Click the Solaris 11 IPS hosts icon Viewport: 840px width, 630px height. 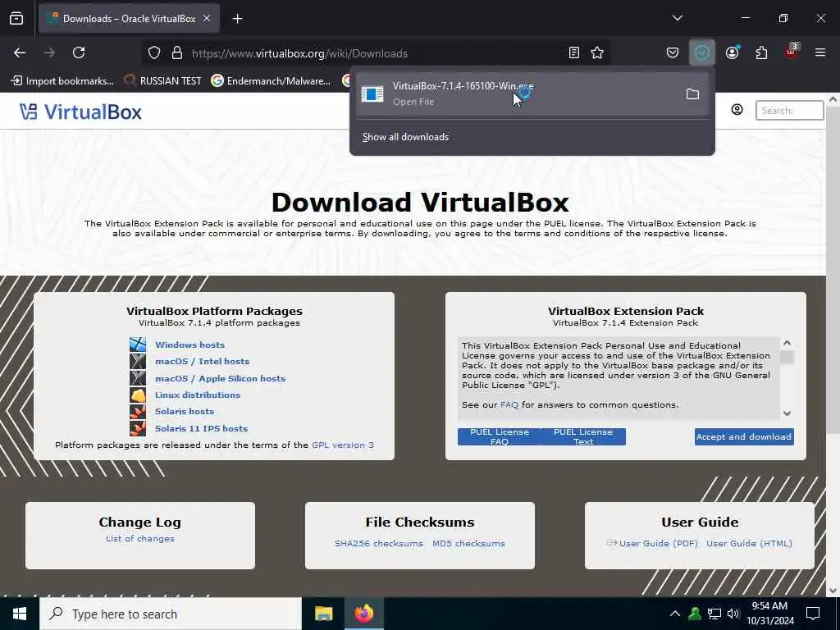tap(138, 428)
